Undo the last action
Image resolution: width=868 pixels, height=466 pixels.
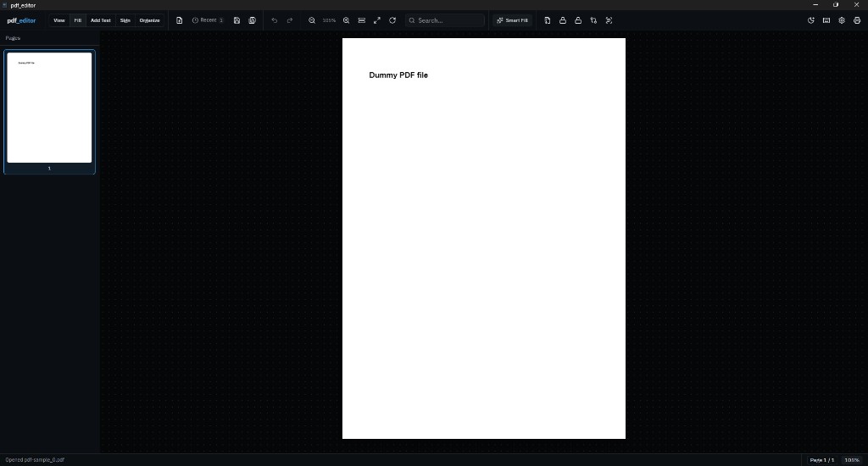(275, 20)
